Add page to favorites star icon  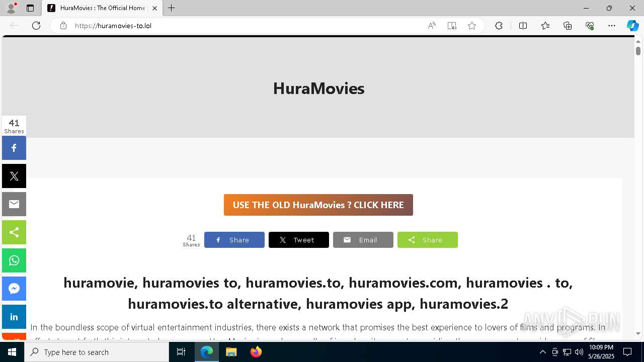coord(472,26)
